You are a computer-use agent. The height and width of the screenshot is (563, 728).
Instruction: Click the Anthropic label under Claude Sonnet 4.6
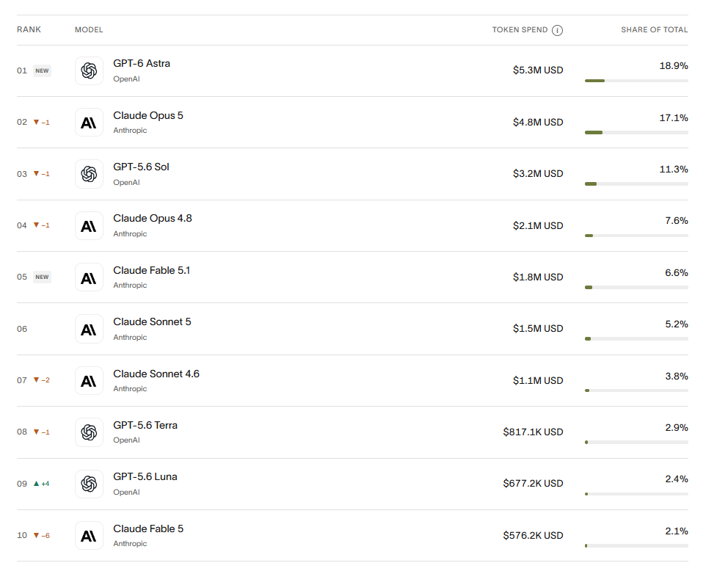click(x=130, y=389)
